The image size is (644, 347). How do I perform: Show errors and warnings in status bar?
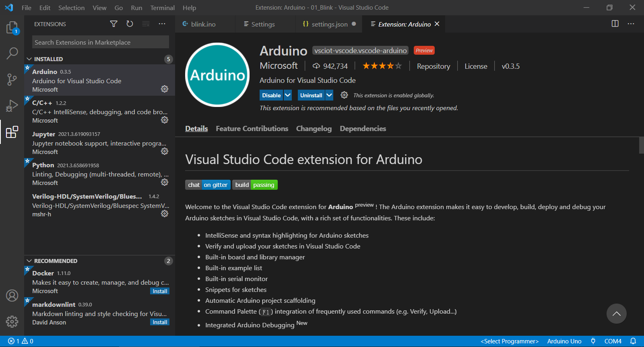tap(21, 341)
